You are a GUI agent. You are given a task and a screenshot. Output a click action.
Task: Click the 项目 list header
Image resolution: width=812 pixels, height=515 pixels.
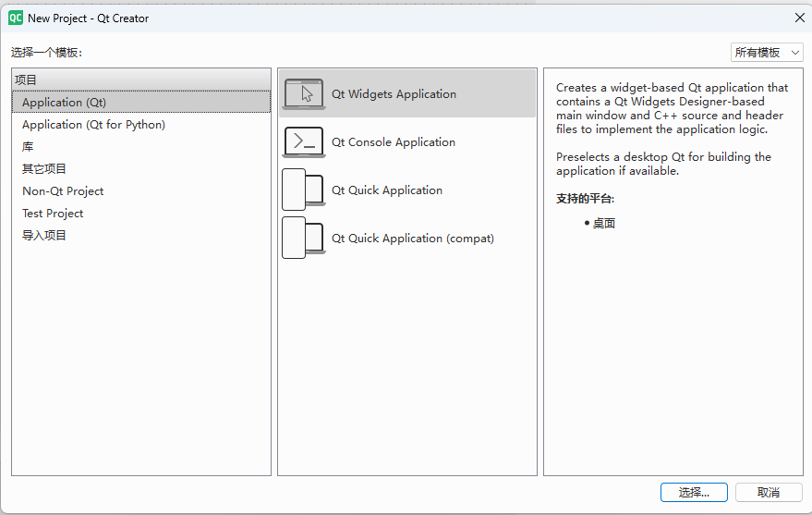click(x=141, y=80)
